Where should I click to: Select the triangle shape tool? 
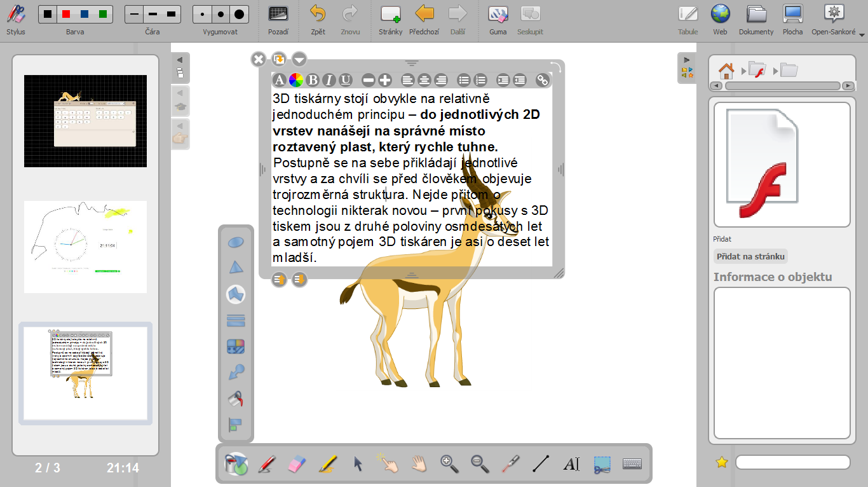coord(236,268)
